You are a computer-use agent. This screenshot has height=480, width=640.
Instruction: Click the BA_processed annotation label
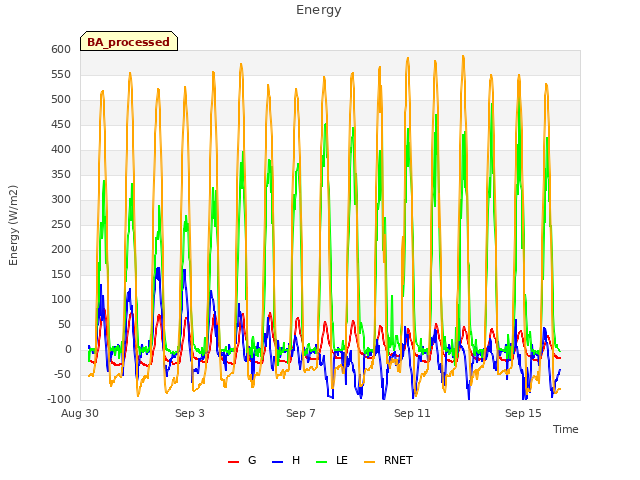(x=129, y=41)
